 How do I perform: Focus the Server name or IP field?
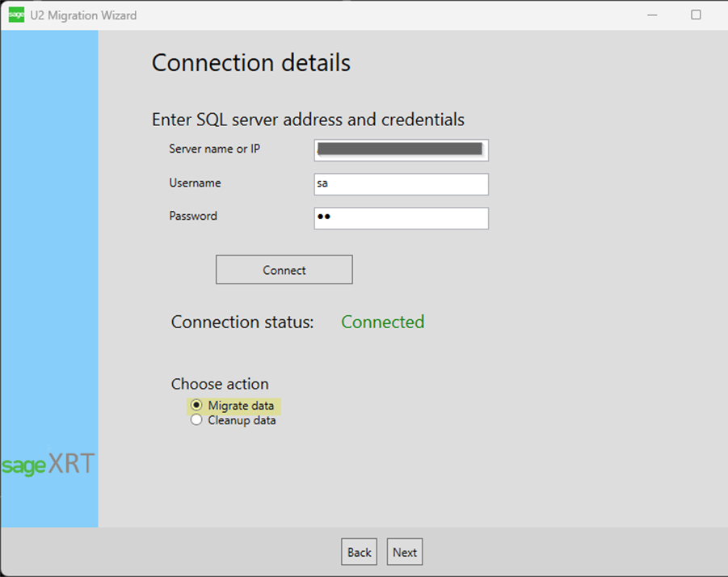pos(401,150)
